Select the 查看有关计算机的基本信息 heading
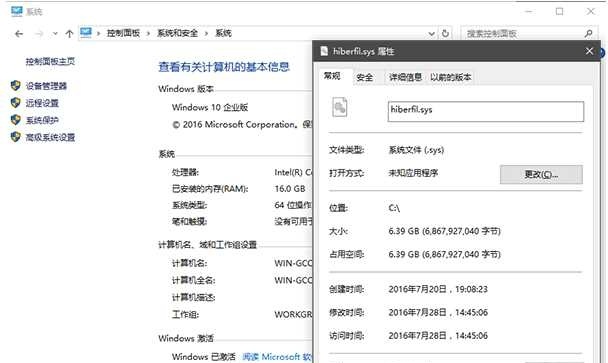The height and width of the screenshot is (363, 608). 224,67
